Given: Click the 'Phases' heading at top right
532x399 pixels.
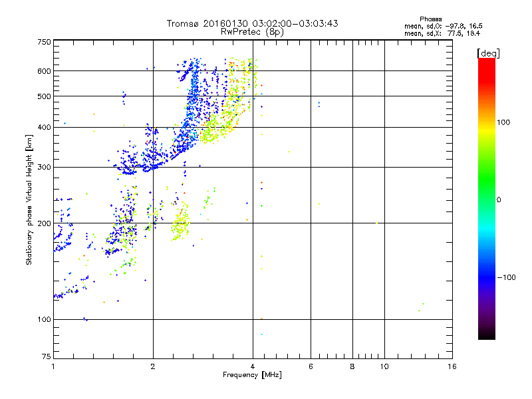Looking at the screenshot, I should pyautogui.click(x=430, y=19).
